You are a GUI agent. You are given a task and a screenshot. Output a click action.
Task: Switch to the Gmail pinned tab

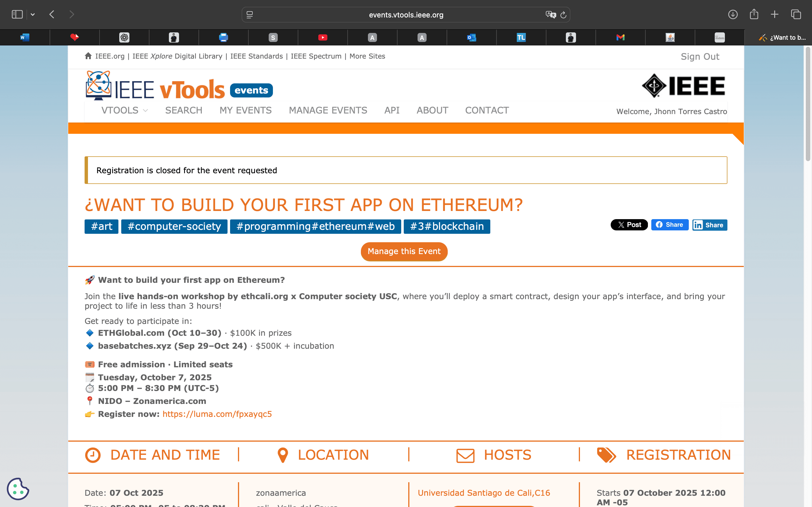pos(620,37)
